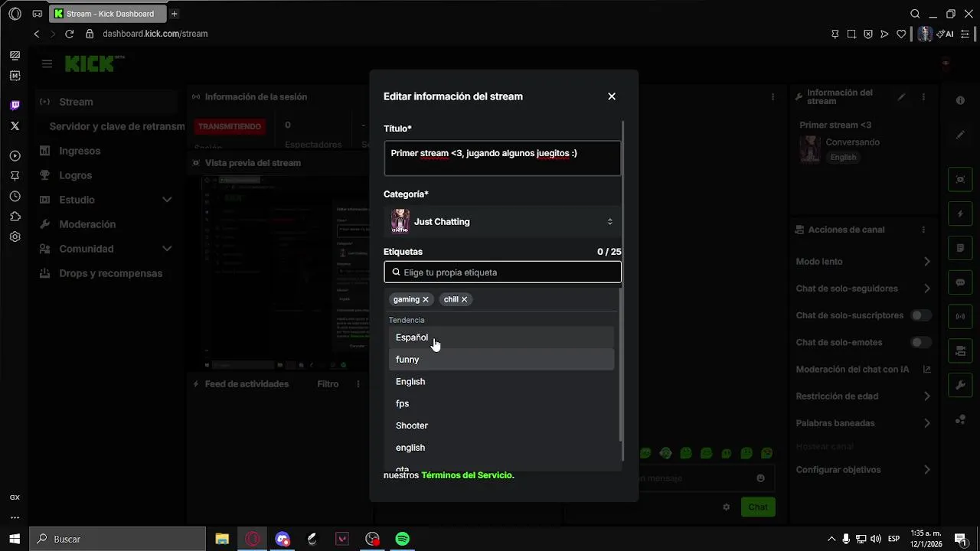Screen dimensions: 980x551
Task: Open Opera AI assistant button
Action: tap(946, 34)
